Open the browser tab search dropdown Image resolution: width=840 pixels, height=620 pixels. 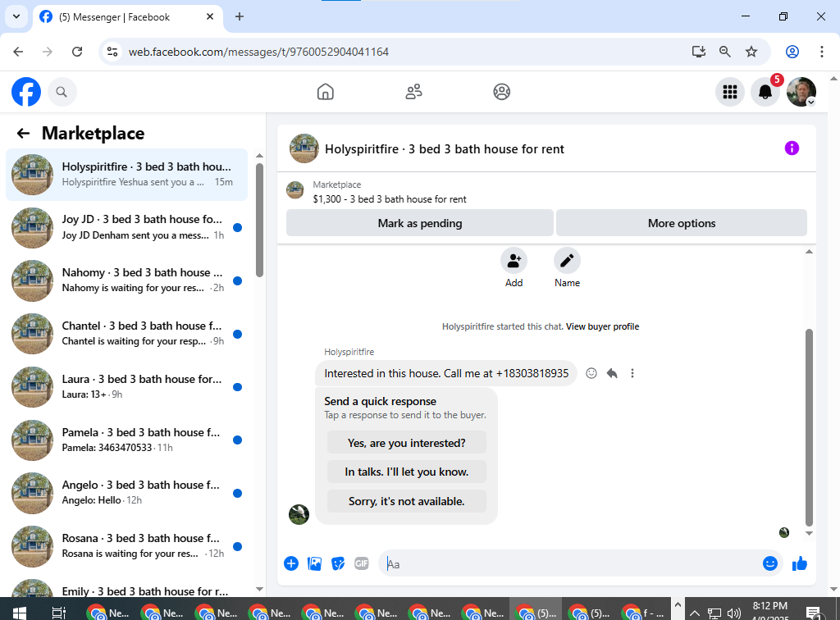(16, 16)
